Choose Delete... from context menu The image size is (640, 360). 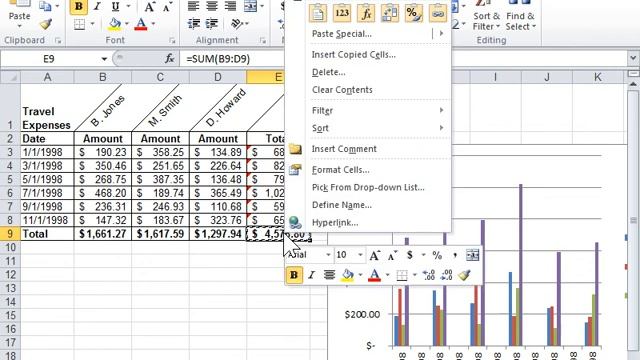pos(328,72)
